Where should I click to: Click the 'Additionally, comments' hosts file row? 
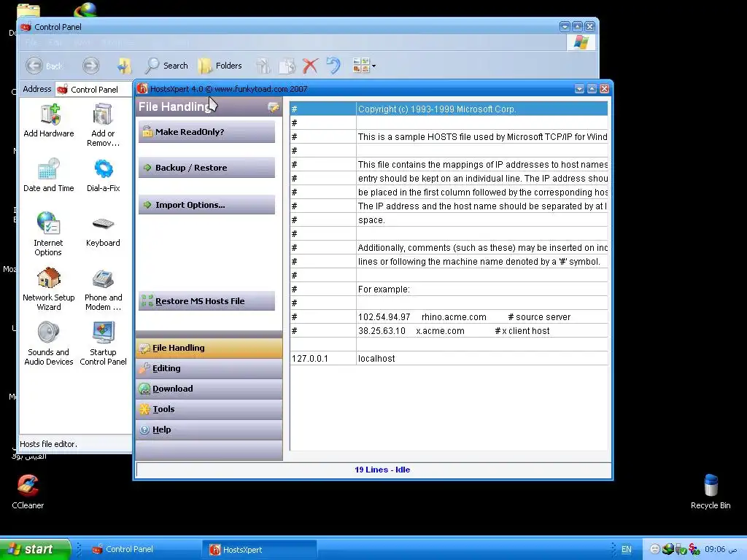point(449,248)
